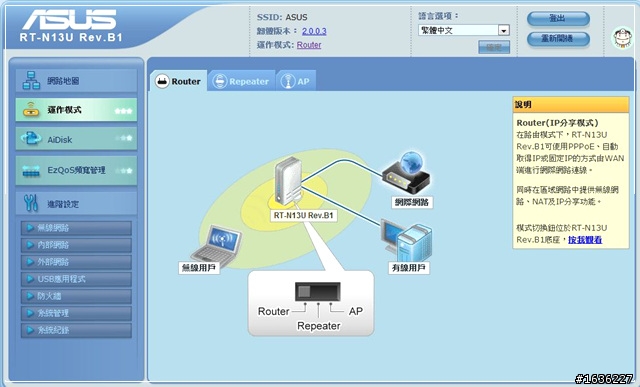Expand the 內部網路 submenu
The width and height of the screenshot is (640, 387).
[x=76, y=245]
